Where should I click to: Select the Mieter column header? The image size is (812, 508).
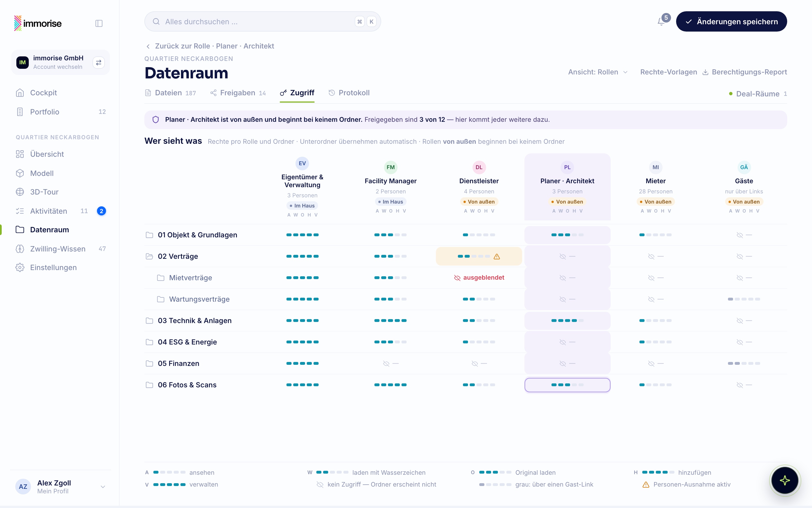(656, 187)
